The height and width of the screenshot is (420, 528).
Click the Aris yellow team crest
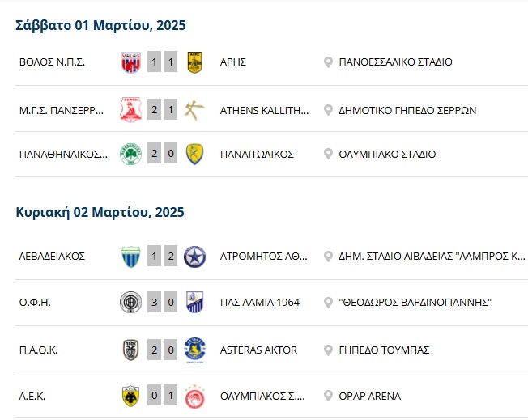194,62
